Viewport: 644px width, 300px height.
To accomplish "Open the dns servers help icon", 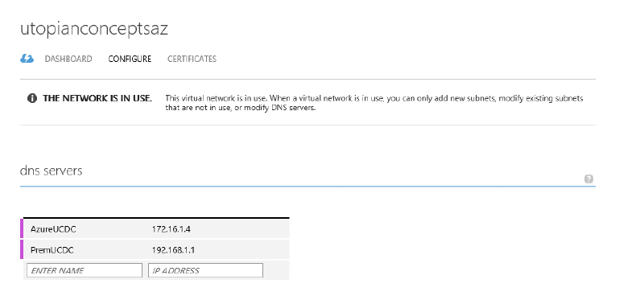I will coord(588,179).
